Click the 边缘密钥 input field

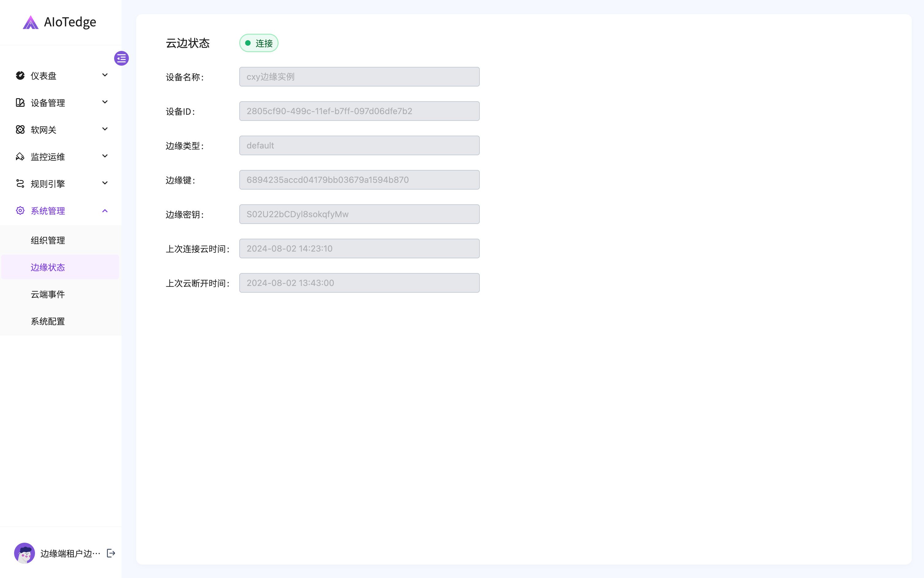click(x=359, y=214)
